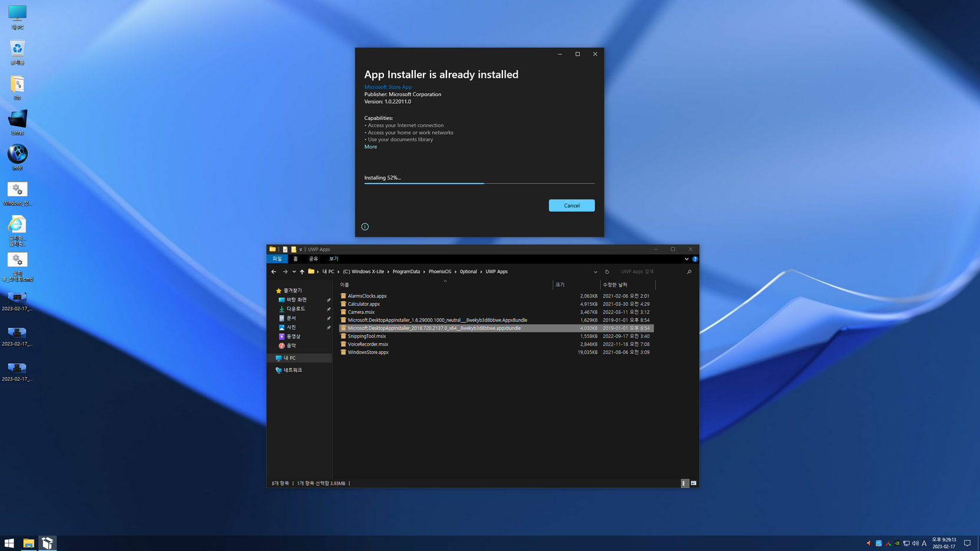980x551 pixels.
Task: Cancel the App Installer installation
Action: click(x=571, y=205)
